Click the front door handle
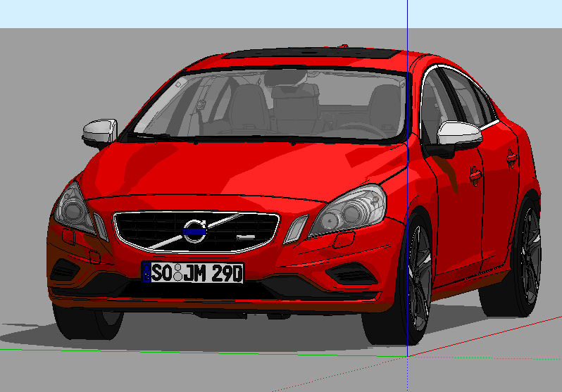This screenshot has height=392, width=562. [475, 175]
